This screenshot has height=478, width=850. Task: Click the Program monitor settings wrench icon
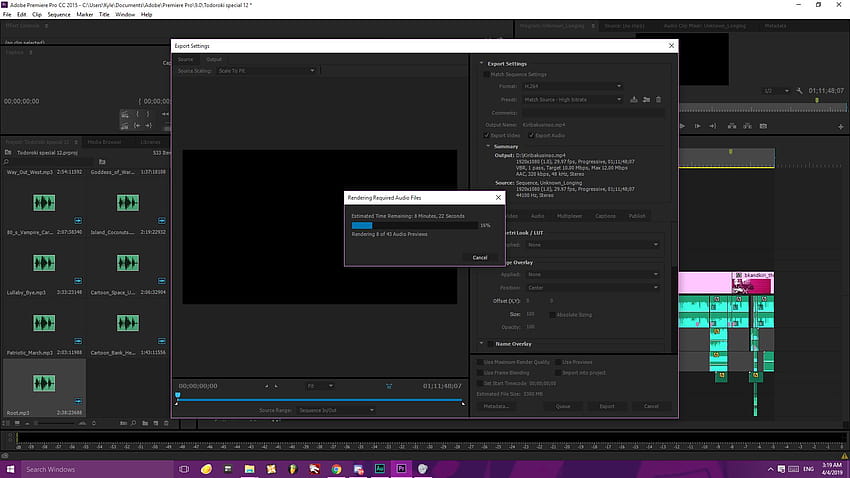coord(799,91)
